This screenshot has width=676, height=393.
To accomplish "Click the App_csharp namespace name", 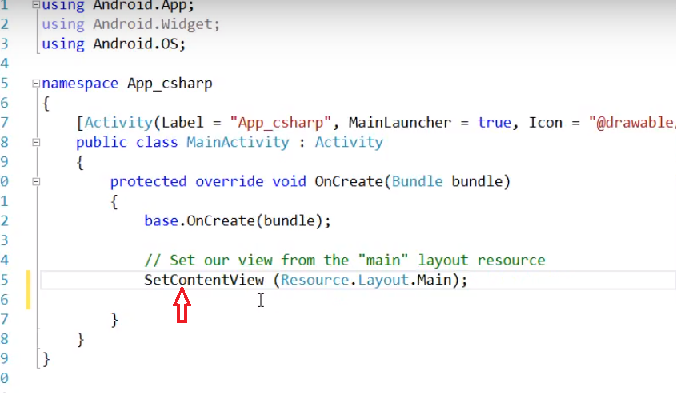I will 169,84.
